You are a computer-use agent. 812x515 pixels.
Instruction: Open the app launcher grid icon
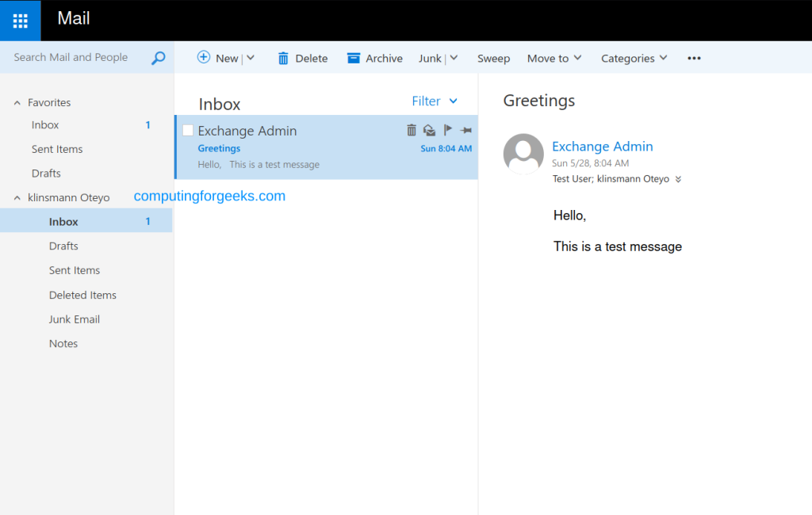(x=20, y=21)
